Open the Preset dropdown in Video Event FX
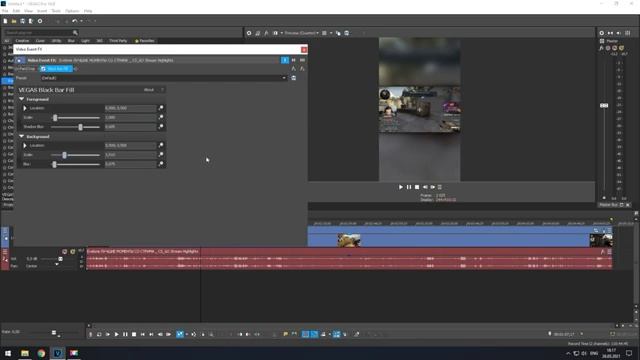The image size is (640, 360). (x=284, y=78)
